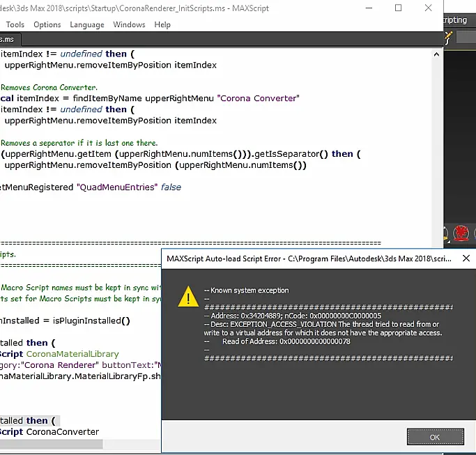This screenshot has width=476, height=455.
Task: Open the Options menu
Action: coord(47,24)
